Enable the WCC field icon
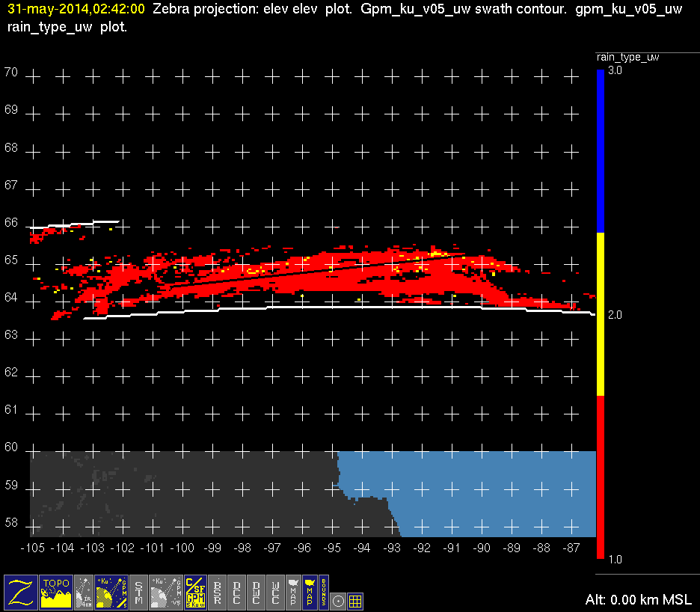700x612 pixels. pos(276,592)
